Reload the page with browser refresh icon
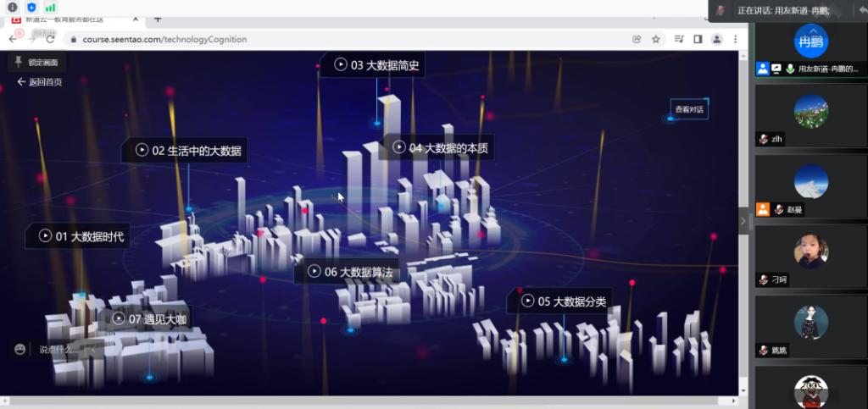868x409 pixels. (50, 39)
